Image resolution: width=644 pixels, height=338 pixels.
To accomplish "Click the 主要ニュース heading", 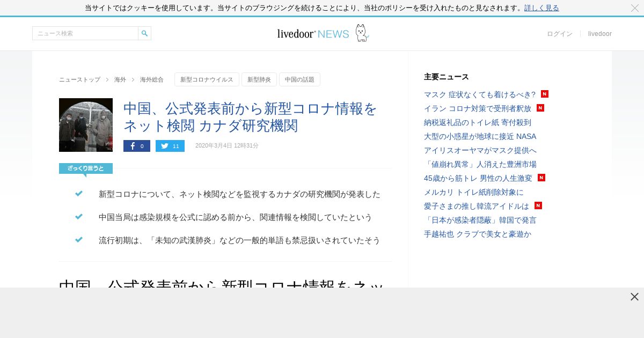I will (447, 77).
